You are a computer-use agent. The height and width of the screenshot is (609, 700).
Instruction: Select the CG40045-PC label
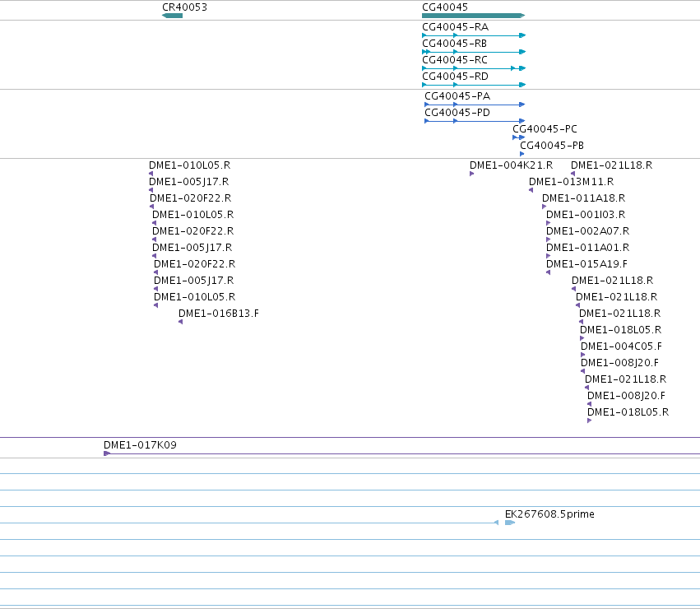click(x=545, y=129)
